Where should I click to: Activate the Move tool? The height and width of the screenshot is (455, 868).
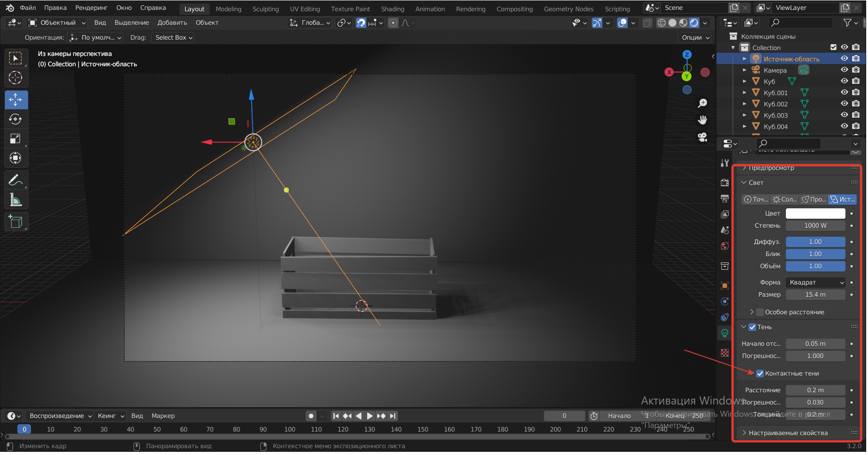[16, 100]
